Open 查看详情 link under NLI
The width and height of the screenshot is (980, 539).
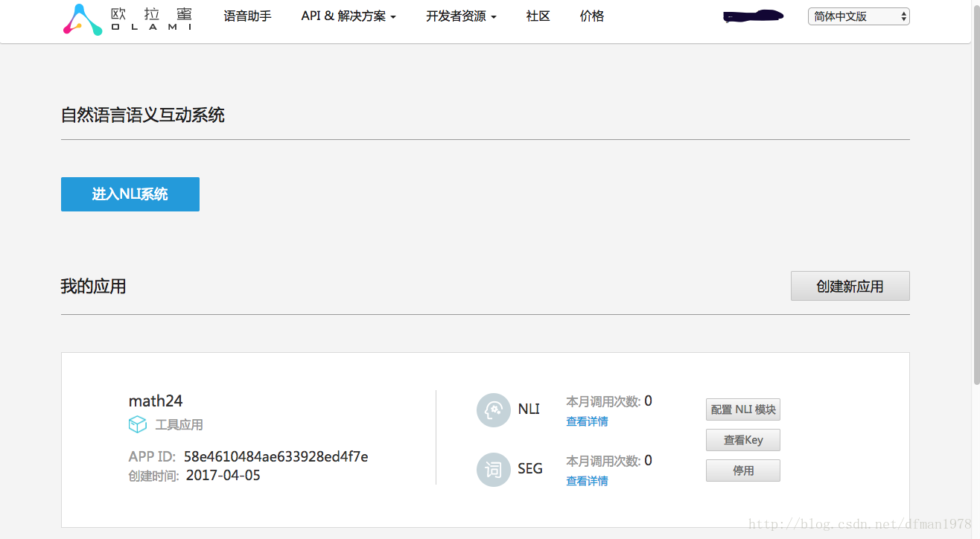click(x=587, y=421)
